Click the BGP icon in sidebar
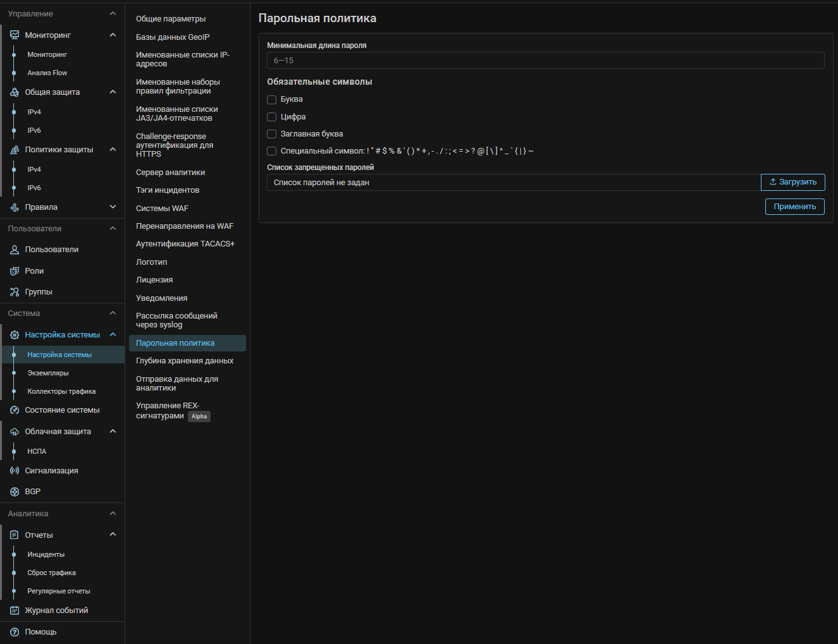The width and height of the screenshot is (838, 644). point(15,492)
